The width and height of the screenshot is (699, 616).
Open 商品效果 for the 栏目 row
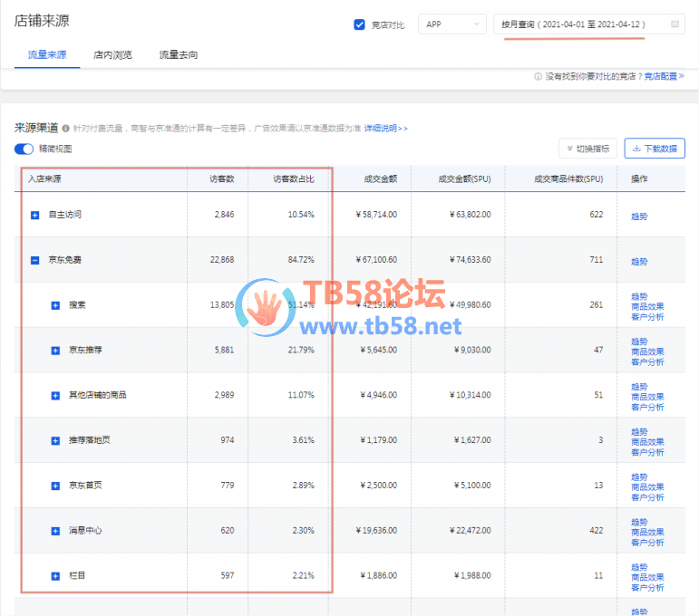point(647,577)
